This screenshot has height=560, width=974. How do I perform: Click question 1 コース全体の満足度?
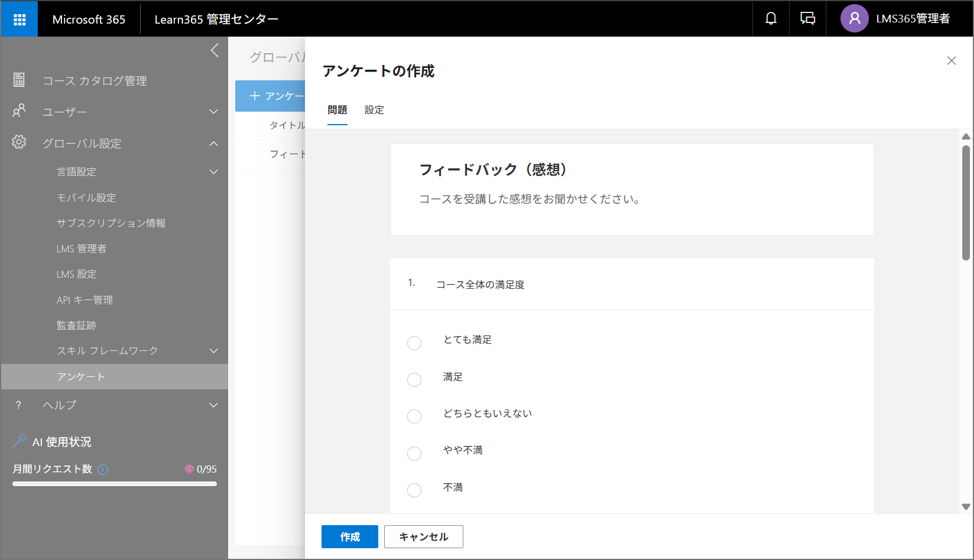pos(480,285)
